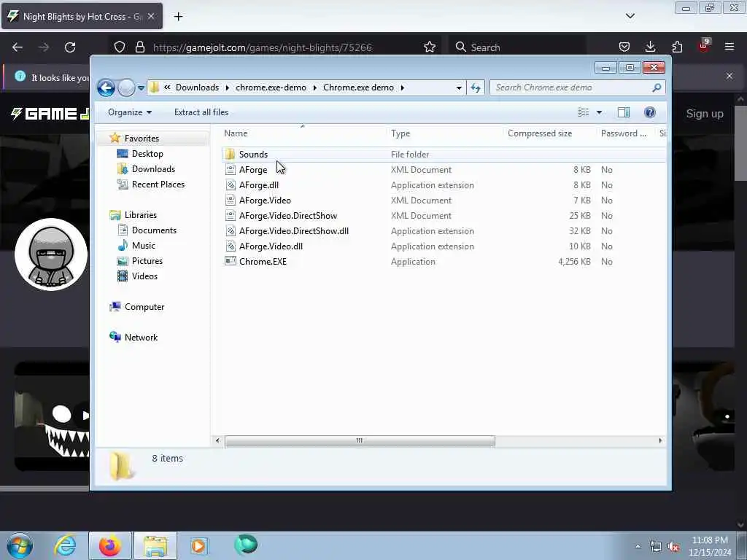
Task: Open Downloads in the navigation pane
Action: [153, 169]
